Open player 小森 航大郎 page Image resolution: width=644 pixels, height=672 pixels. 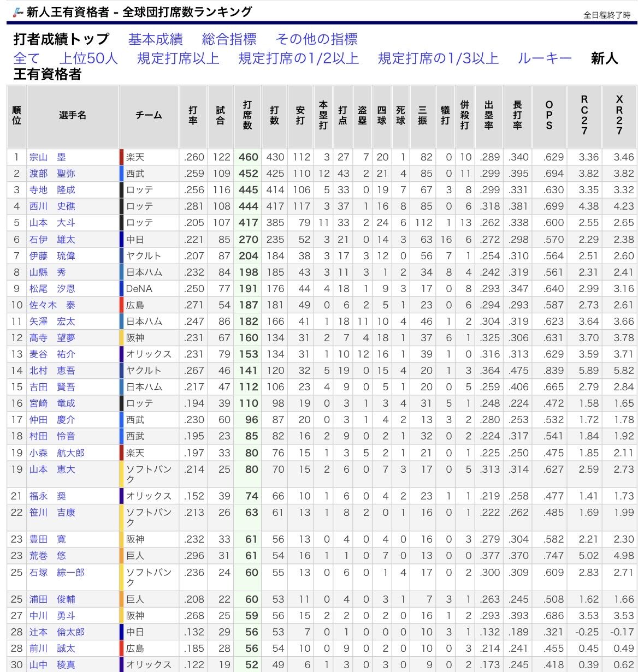point(57,453)
